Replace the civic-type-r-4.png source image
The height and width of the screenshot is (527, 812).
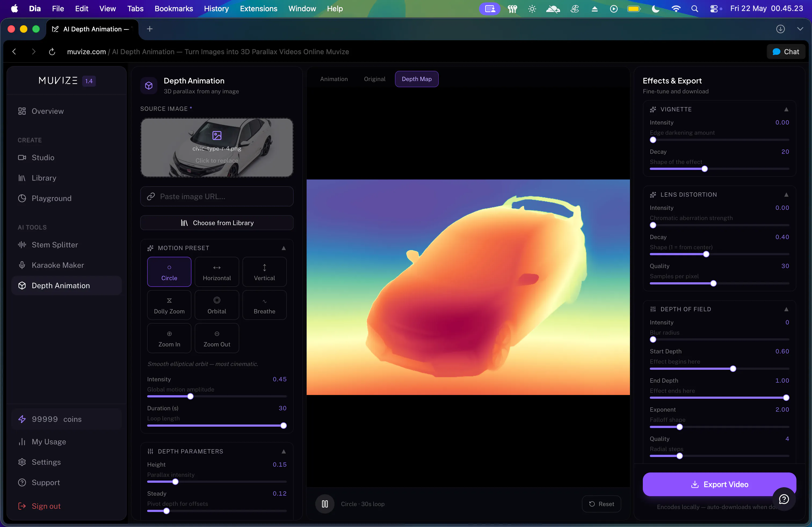(217, 148)
